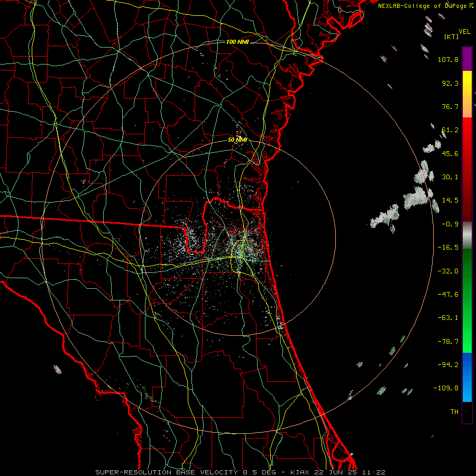Image resolution: width=476 pixels, height=476 pixels.
Task: Click the 30.1 legend value
Action: (450, 177)
